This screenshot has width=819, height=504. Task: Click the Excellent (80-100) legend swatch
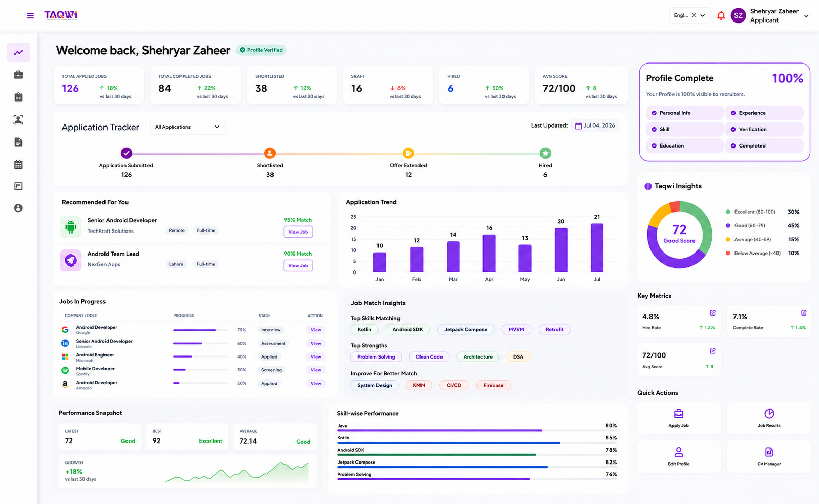(728, 212)
